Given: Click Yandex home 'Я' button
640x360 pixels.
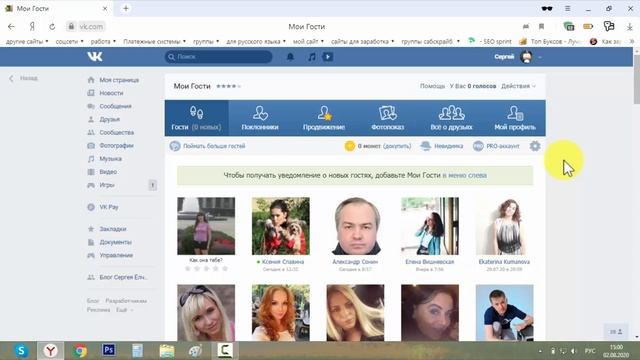Looking at the screenshot, I should (32, 27).
